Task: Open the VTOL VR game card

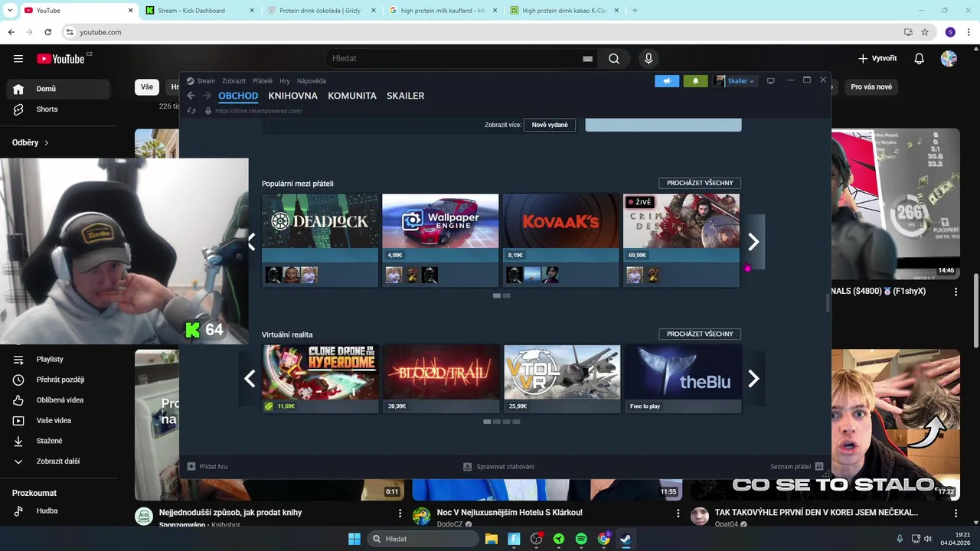Action: click(x=561, y=379)
